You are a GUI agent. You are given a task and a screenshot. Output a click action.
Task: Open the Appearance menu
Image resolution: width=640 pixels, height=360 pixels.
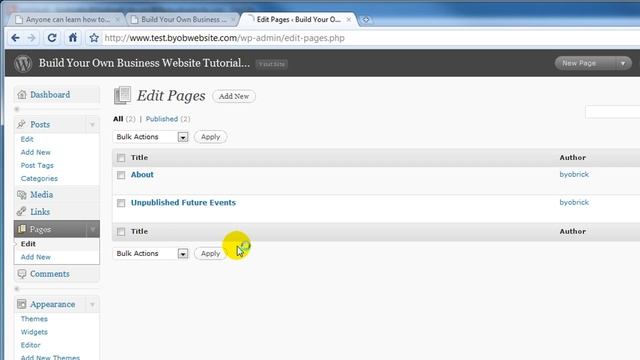(53, 304)
